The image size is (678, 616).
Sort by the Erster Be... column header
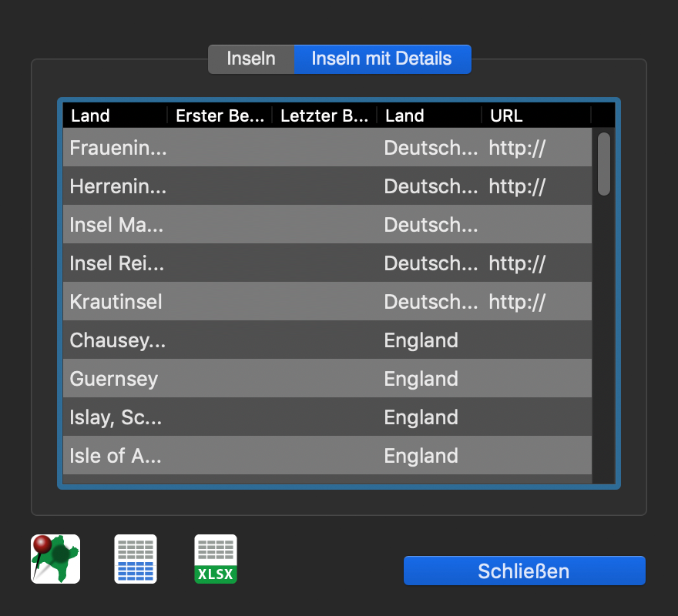[220, 115]
